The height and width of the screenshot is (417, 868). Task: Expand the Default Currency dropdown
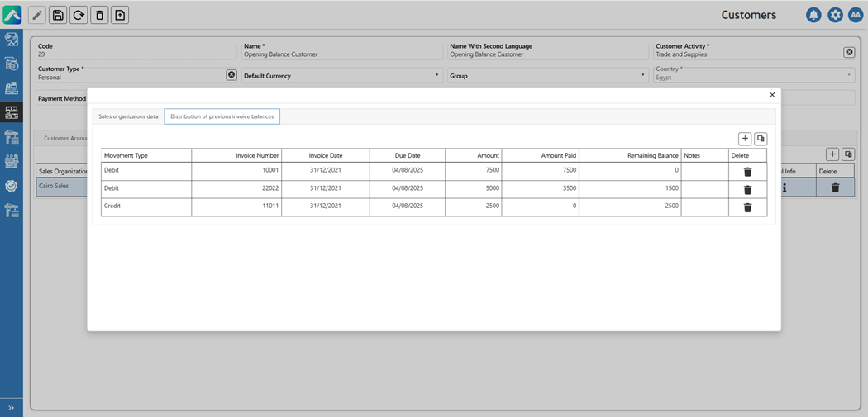point(437,75)
